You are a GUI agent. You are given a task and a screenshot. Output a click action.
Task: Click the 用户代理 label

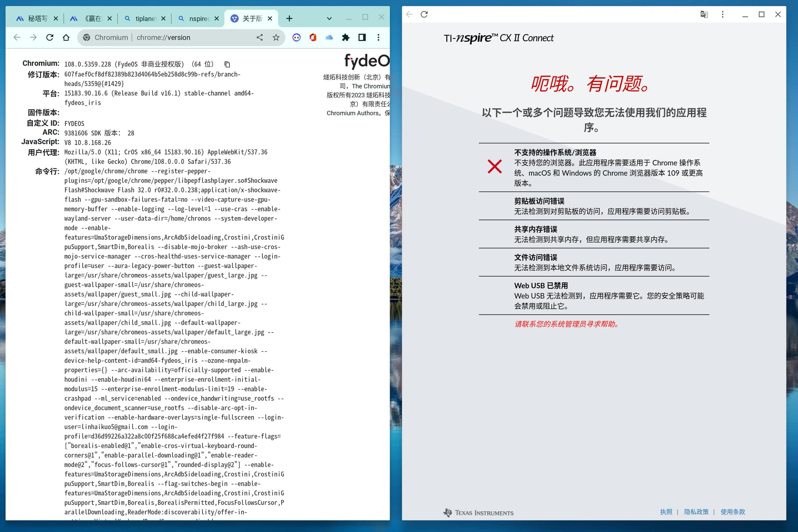(44, 153)
